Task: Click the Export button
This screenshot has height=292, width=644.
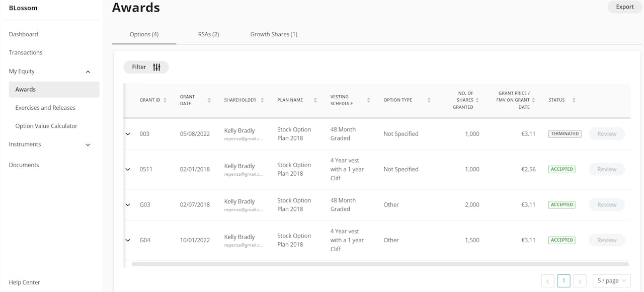Action: tap(624, 7)
